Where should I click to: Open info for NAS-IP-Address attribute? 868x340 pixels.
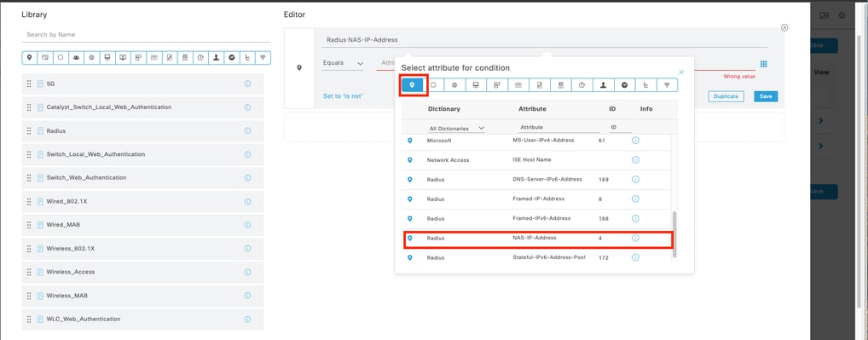[635, 238]
